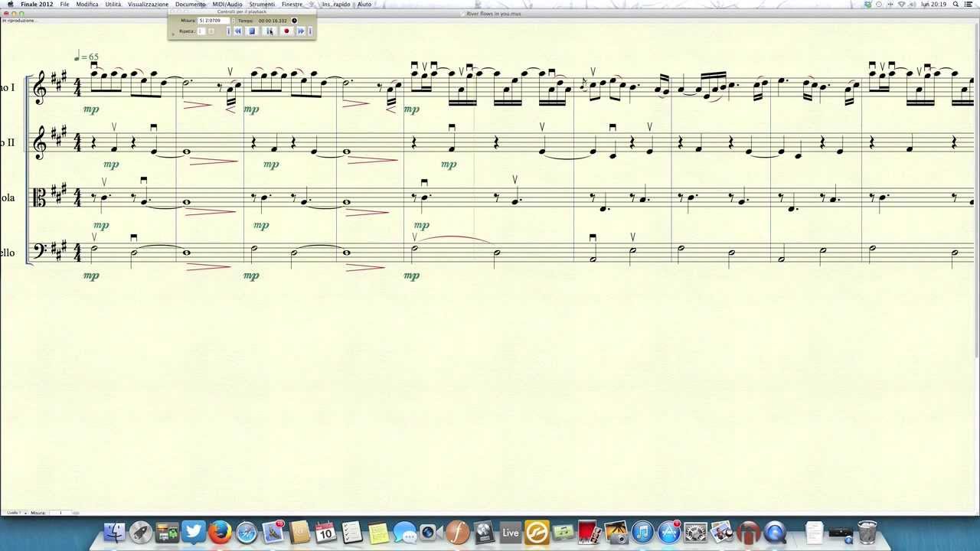Click the Wi-Fi status icon in menu bar
The image size is (980, 551).
[x=901, y=4]
